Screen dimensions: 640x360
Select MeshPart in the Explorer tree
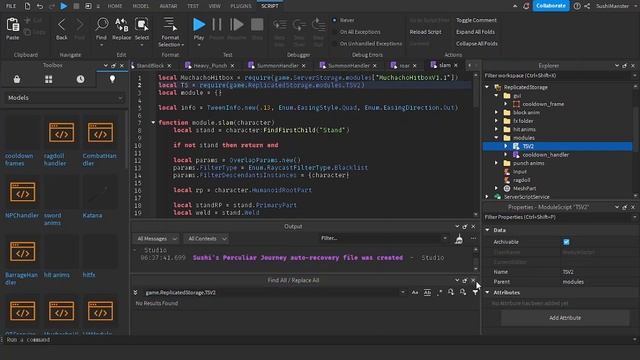524,189
